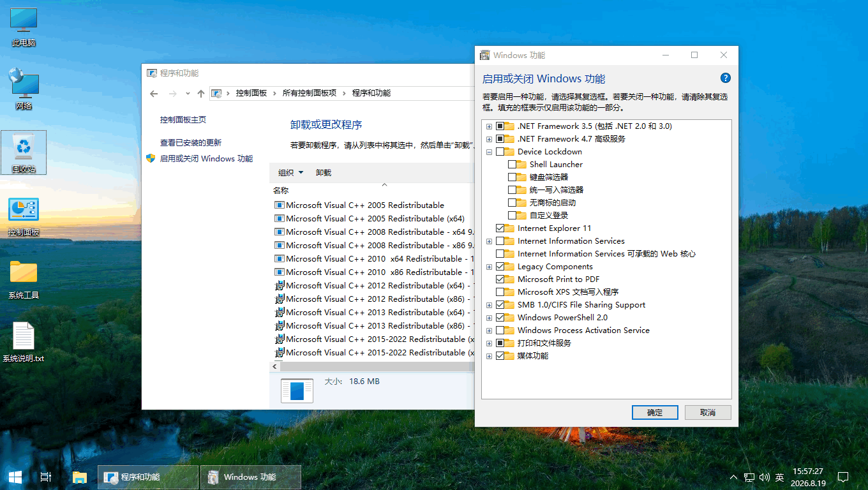This screenshot has width=868, height=490.
Task: Open the network tray icon
Action: (749, 477)
